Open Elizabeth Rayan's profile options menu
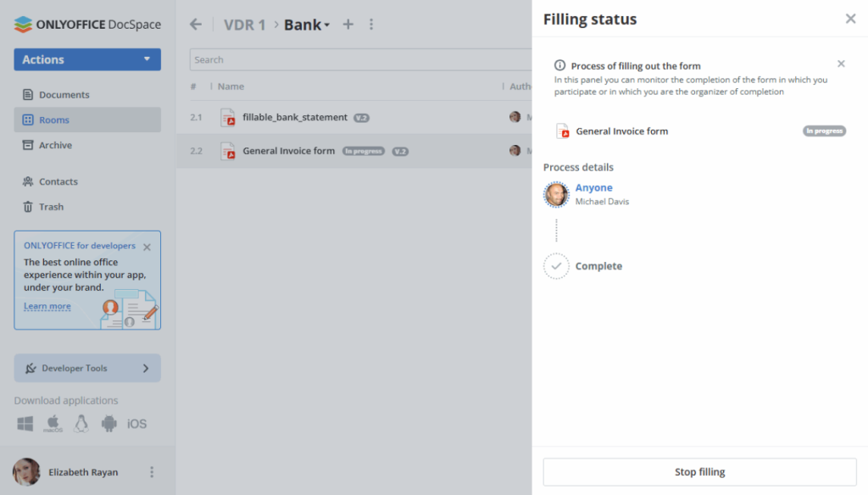Image resolution: width=868 pixels, height=495 pixels. 151,472
